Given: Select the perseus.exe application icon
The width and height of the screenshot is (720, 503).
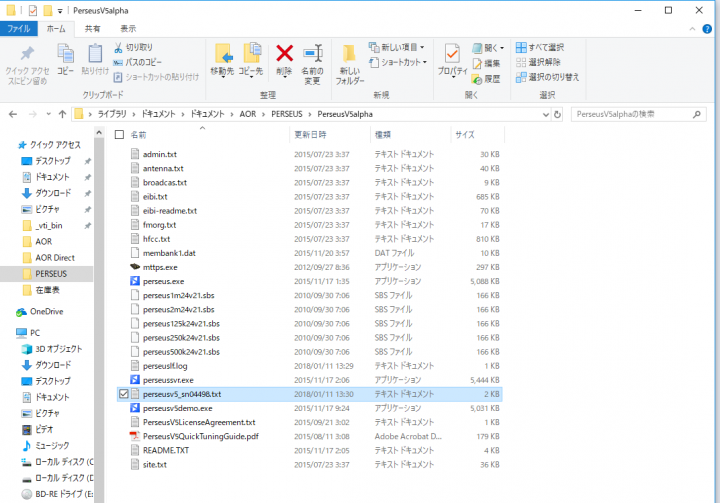Looking at the screenshot, I should click(x=135, y=281).
